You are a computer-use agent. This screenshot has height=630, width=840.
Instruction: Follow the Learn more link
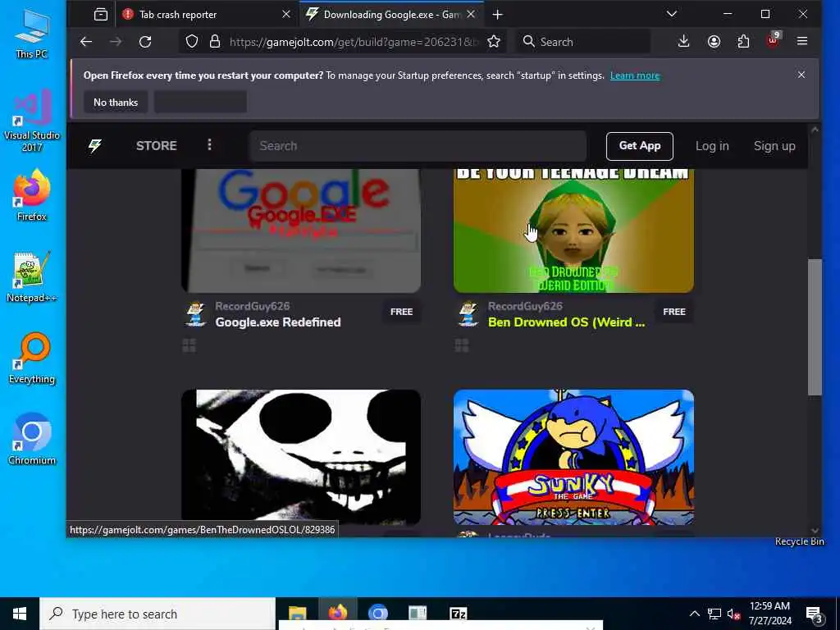(635, 75)
